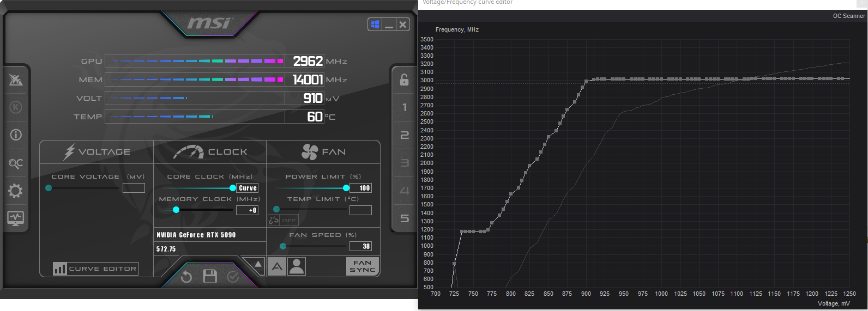Select profile slot 5
Screen dimensions: 868x311
point(405,218)
